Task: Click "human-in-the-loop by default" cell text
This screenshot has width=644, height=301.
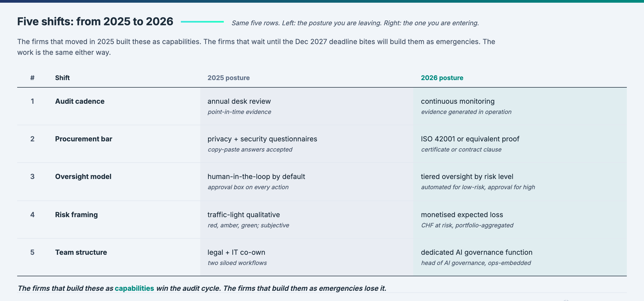Action: point(256,177)
